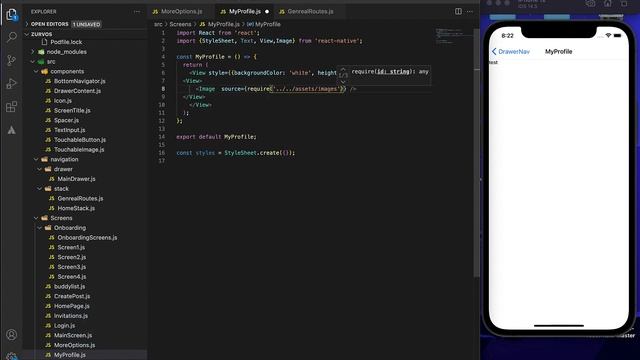Open Screen2.js file

tap(71, 258)
